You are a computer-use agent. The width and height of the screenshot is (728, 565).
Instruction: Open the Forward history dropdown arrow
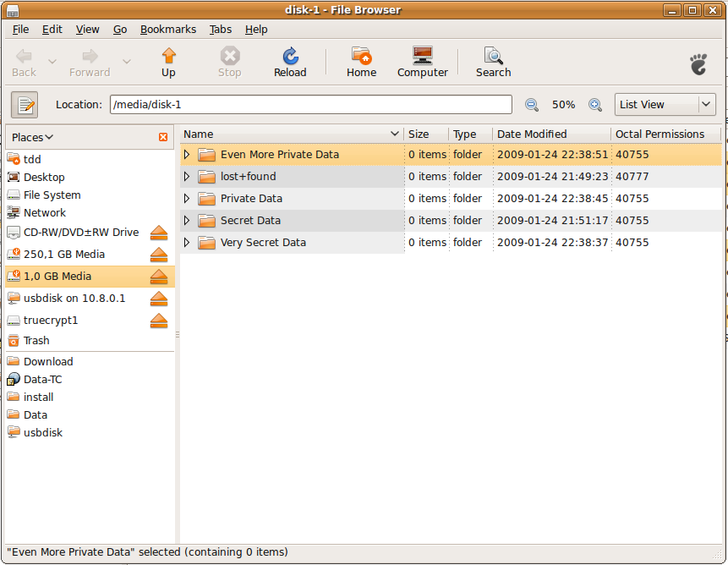point(126,61)
